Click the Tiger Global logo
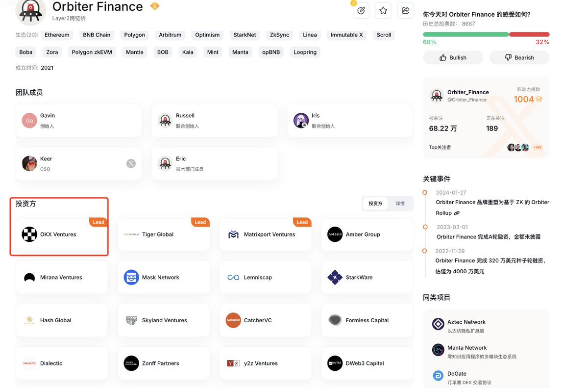 pos(131,234)
